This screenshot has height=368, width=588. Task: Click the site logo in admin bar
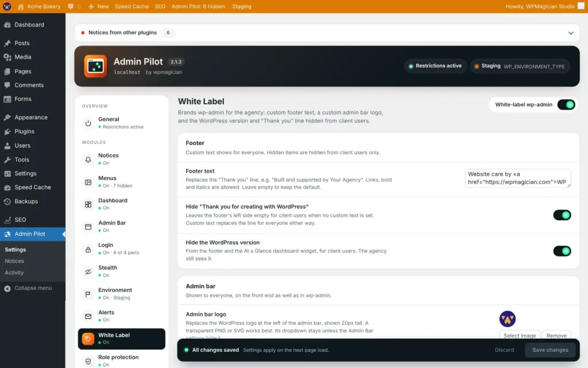click(x=7, y=6)
